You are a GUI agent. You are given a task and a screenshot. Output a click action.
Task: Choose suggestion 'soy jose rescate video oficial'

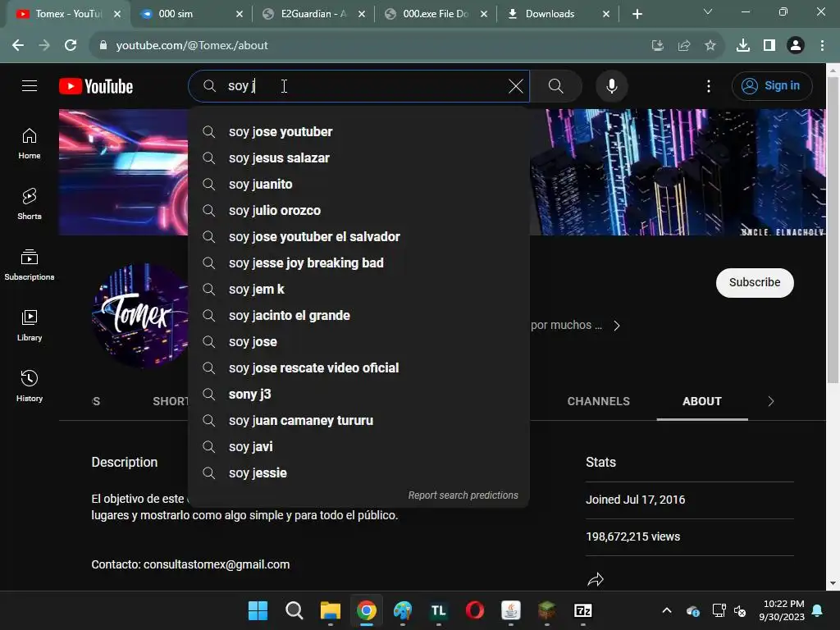click(358, 368)
